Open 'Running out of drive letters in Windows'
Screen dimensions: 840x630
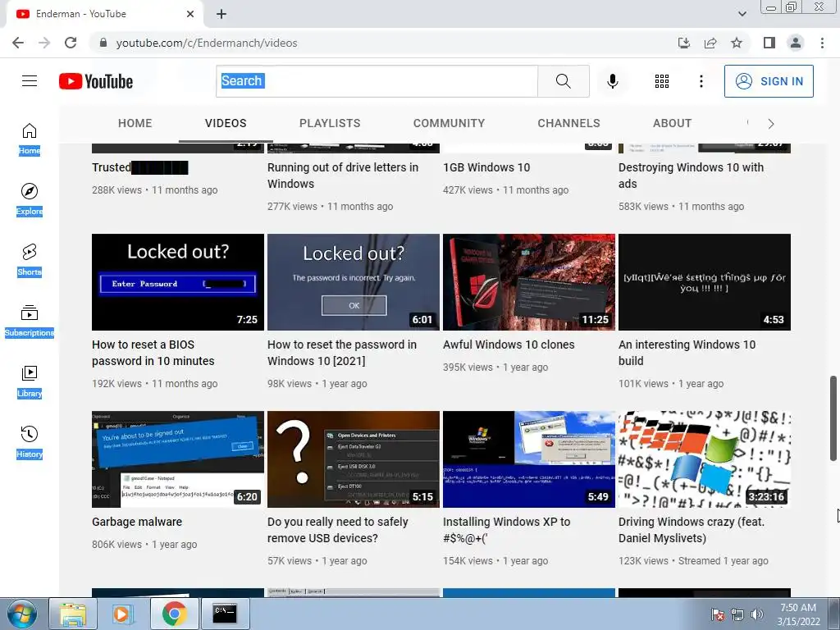click(343, 176)
